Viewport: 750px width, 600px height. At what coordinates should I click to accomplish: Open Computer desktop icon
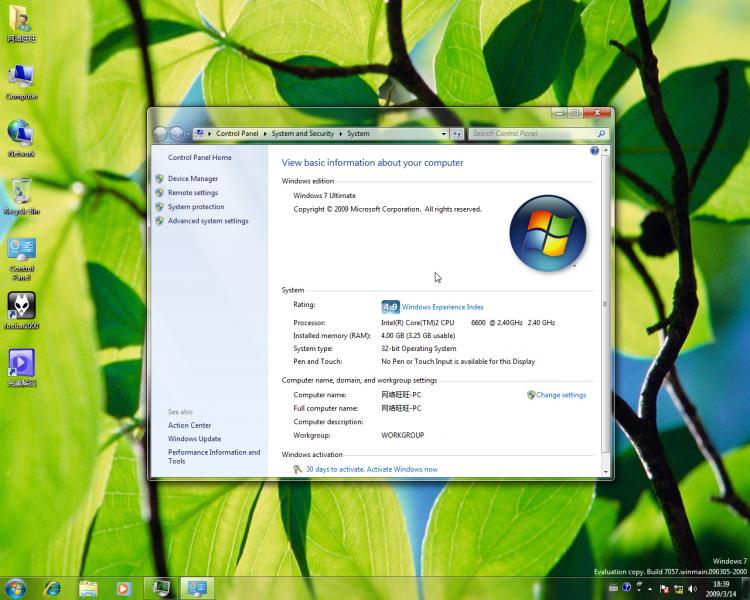[22, 82]
